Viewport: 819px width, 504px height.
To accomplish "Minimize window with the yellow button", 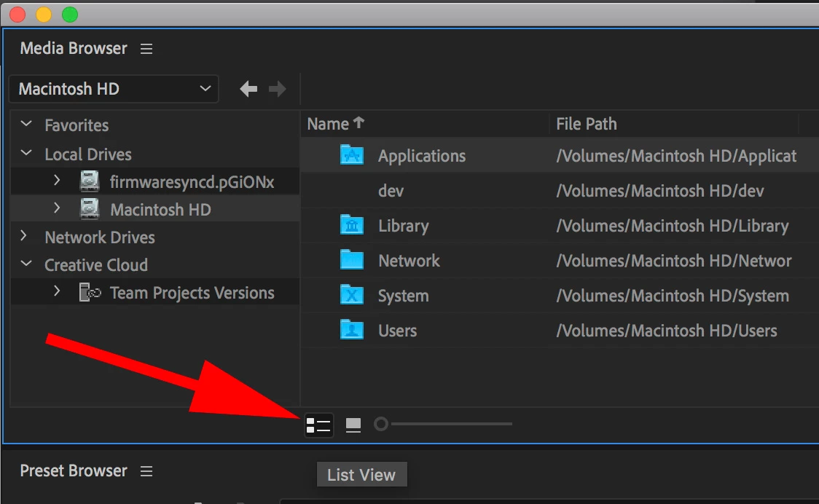I will [x=44, y=15].
